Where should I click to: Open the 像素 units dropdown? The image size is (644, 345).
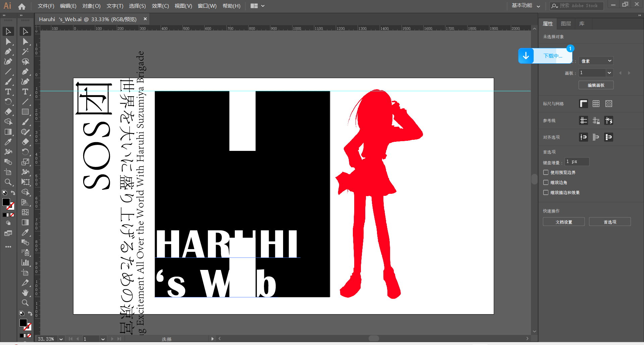point(596,61)
